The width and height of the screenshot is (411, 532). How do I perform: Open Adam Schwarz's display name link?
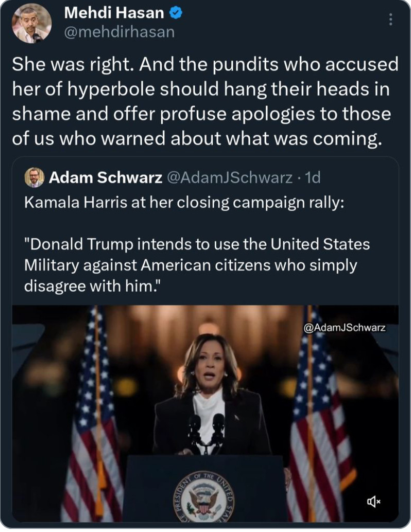pyautogui.click(x=105, y=178)
